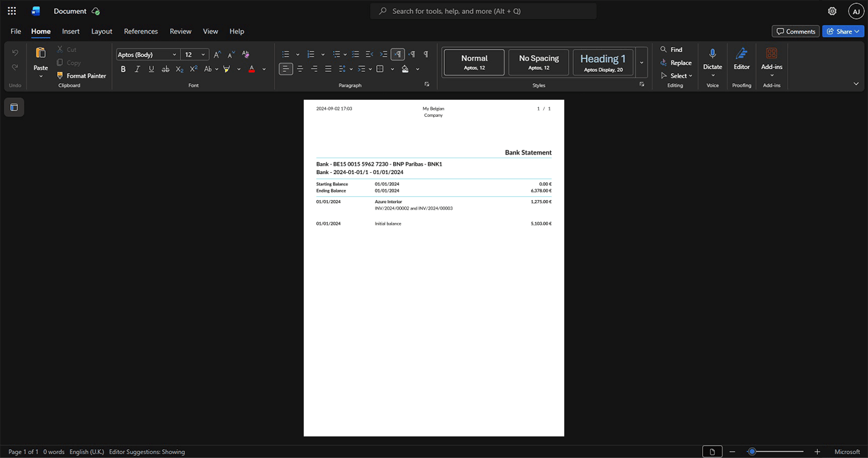Image resolution: width=868 pixels, height=458 pixels.
Task: Insert a multilevel list
Action: coord(336,55)
